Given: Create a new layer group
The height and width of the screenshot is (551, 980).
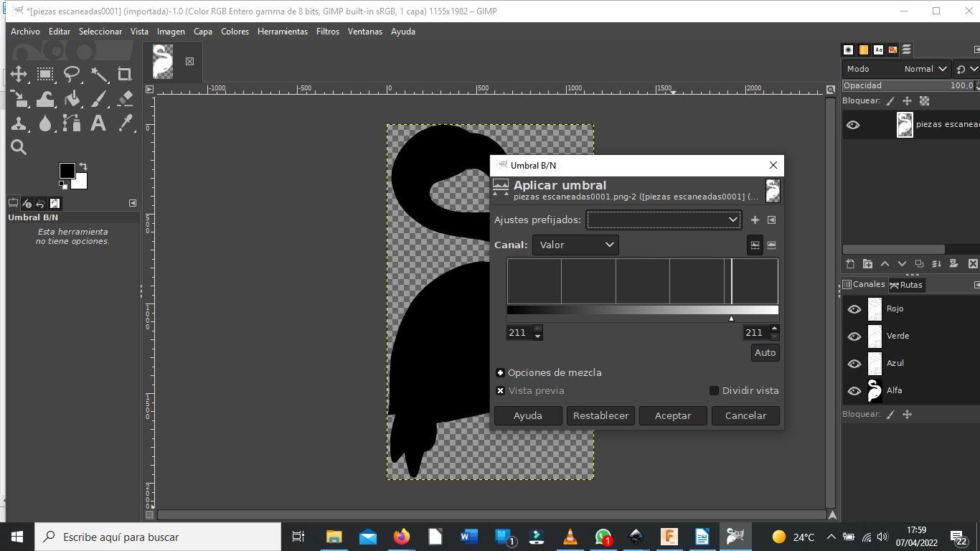Looking at the screenshot, I should [867, 264].
